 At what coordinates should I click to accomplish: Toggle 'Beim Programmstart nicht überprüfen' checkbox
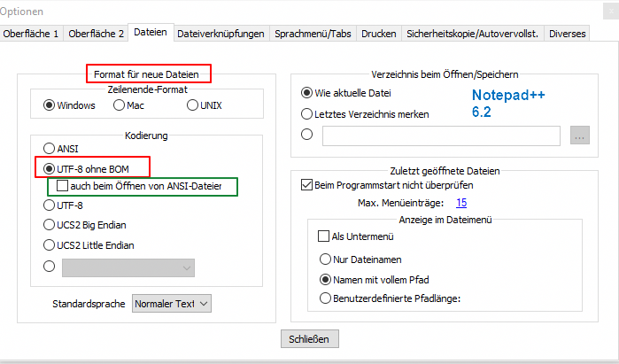click(x=307, y=185)
